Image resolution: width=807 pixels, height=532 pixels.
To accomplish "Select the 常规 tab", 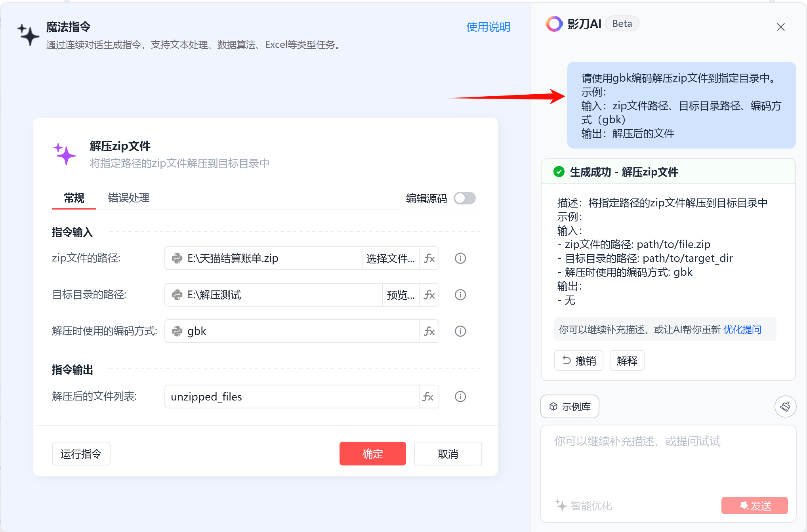I will click(x=74, y=198).
